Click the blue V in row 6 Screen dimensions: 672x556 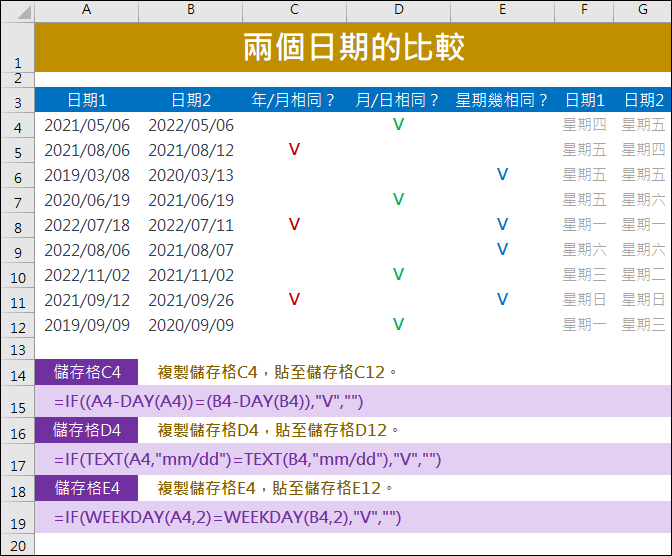point(502,174)
